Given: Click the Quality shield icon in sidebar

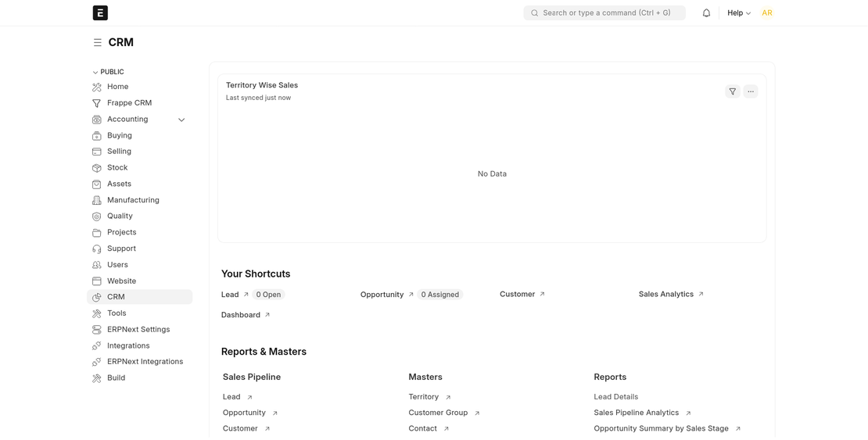Looking at the screenshot, I should pos(97,216).
